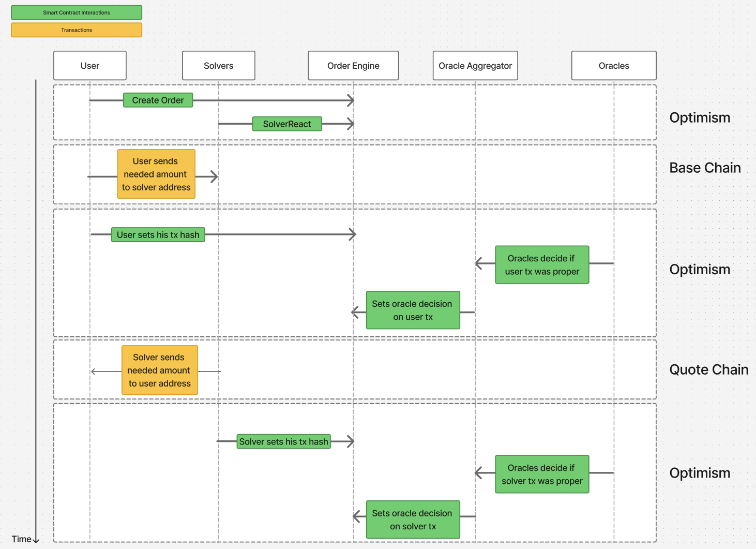Select the Solvers participant header box
Viewport: 756px width, 549px height.
219,66
